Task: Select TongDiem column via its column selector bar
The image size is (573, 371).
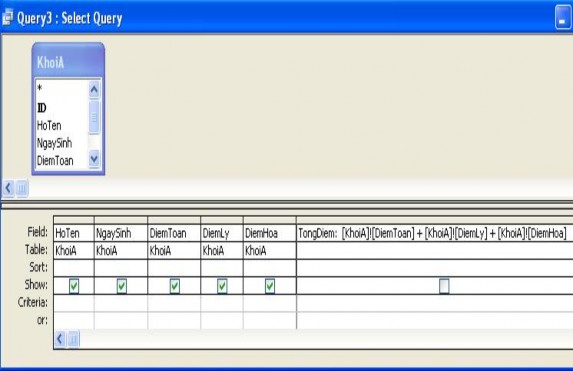Action: coord(435,220)
